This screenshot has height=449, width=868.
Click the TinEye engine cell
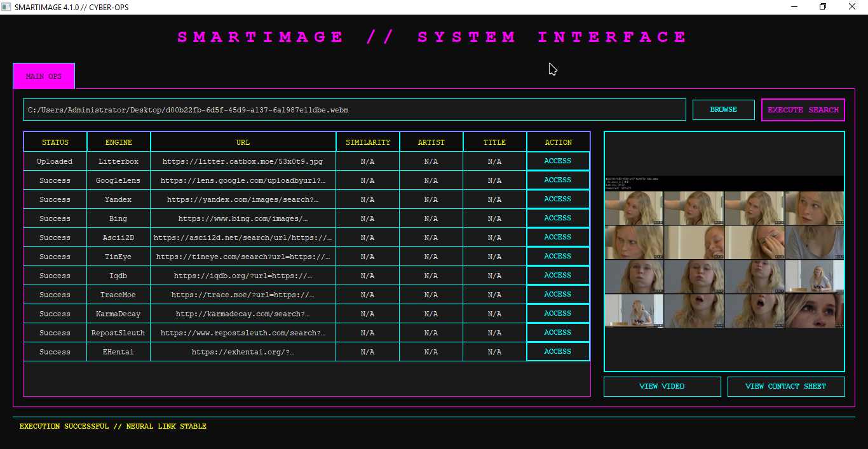(119, 257)
